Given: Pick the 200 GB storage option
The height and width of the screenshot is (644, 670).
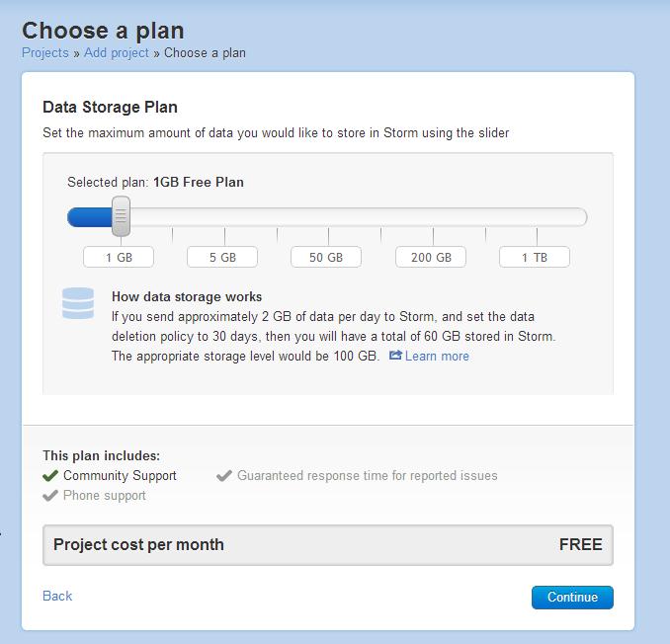Looking at the screenshot, I should 431,257.
